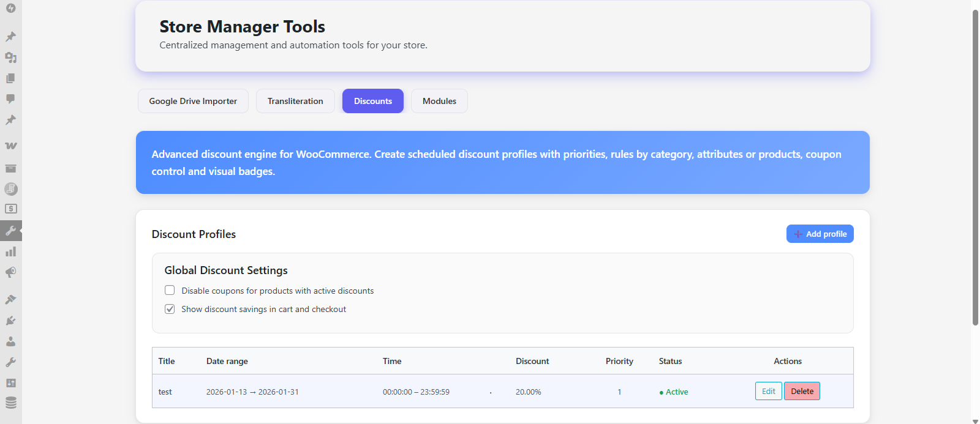Uncheck Show discount savings in cart and checkout

[x=170, y=309]
